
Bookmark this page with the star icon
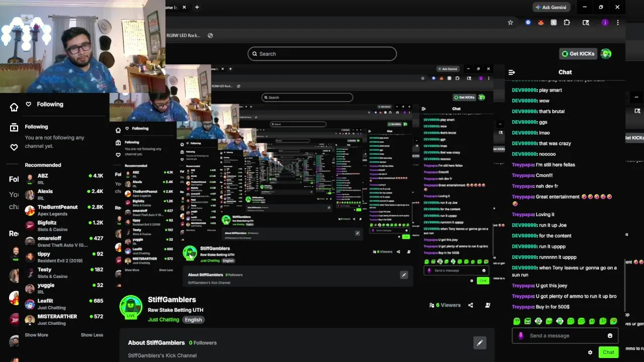pyautogui.click(x=510, y=23)
